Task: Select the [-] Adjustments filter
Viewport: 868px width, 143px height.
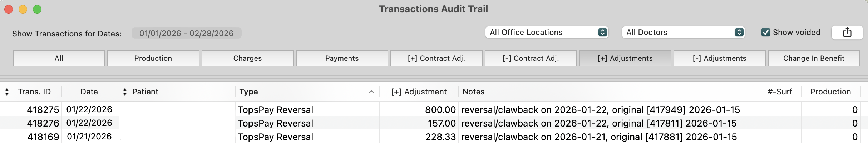Action: tap(720, 58)
